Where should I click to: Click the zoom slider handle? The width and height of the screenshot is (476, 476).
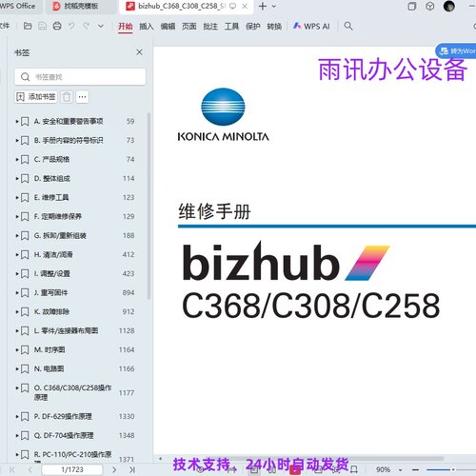pyautogui.click(x=453, y=469)
